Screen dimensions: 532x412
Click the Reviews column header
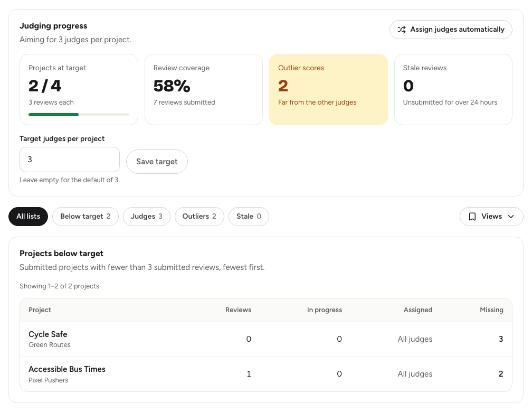point(238,310)
